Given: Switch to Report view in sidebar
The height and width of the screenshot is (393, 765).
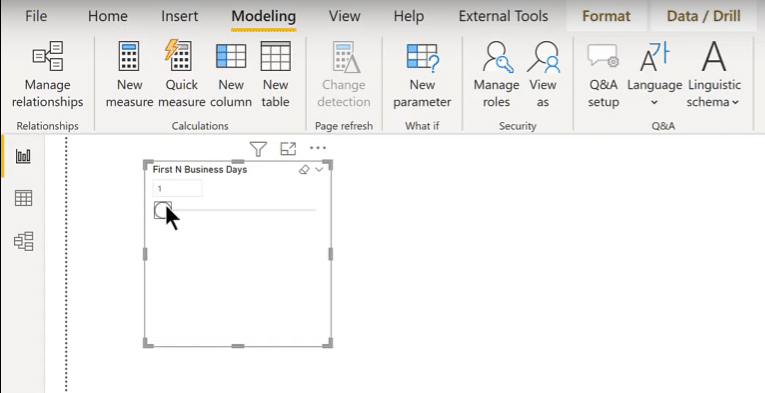Looking at the screenshot, I should click(x=23, y=156).
